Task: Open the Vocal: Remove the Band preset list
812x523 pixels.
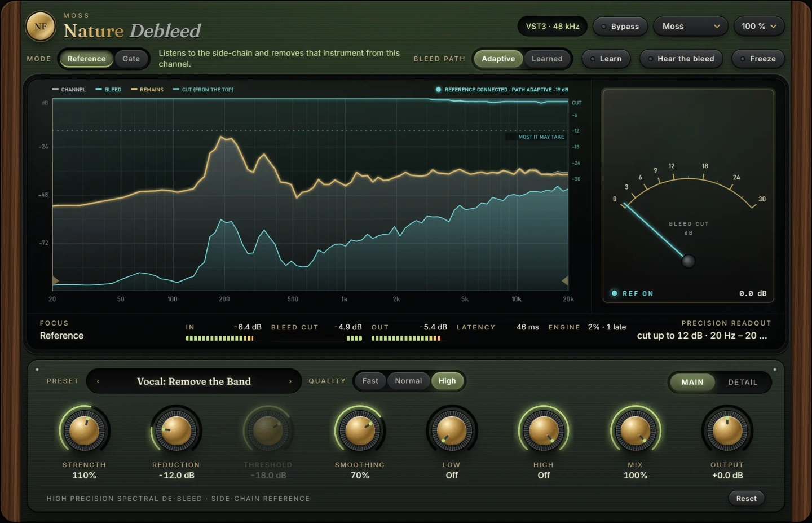Action: [x=194, y=381]
